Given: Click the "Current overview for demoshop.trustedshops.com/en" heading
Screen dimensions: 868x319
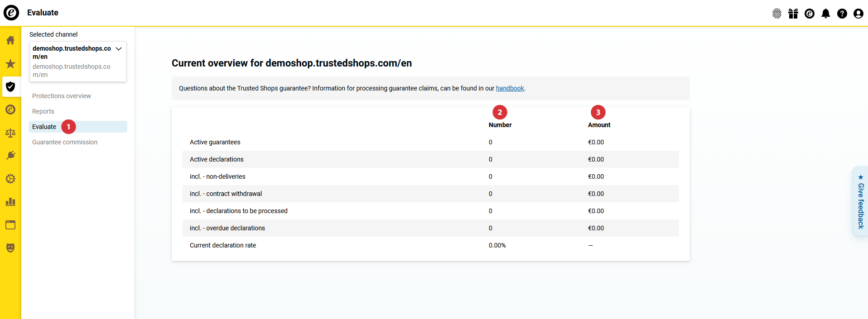Looking at the screenshot, I should click(292, 63).
